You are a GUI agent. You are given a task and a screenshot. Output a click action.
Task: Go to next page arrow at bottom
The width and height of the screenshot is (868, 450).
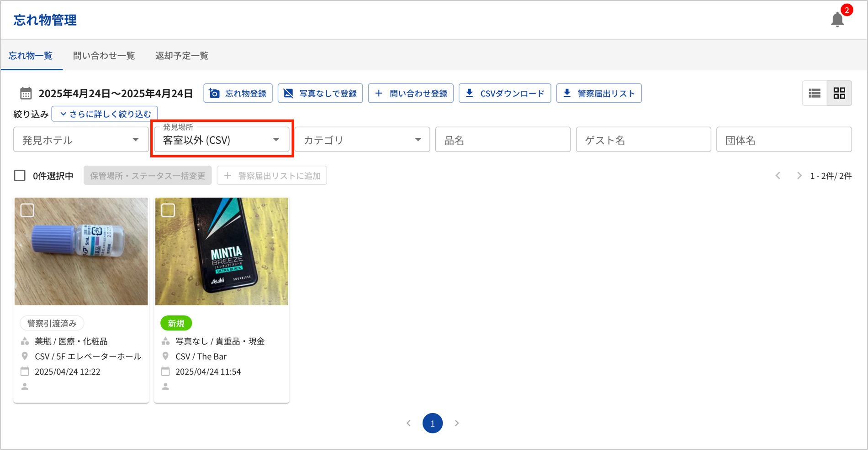coord(457,424)
